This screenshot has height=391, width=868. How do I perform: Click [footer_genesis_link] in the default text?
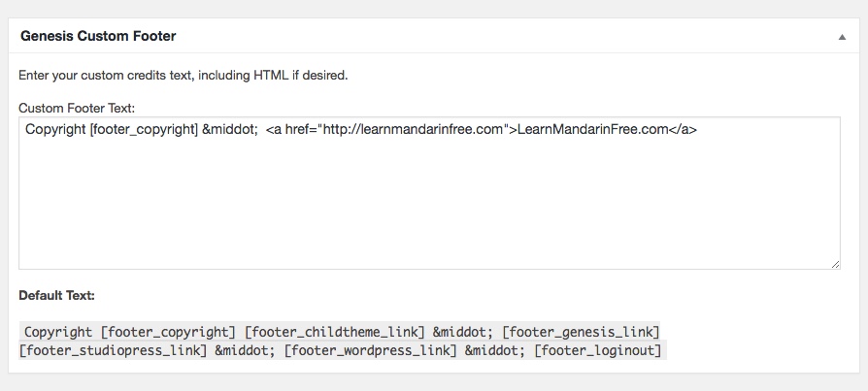pos(581,332)
